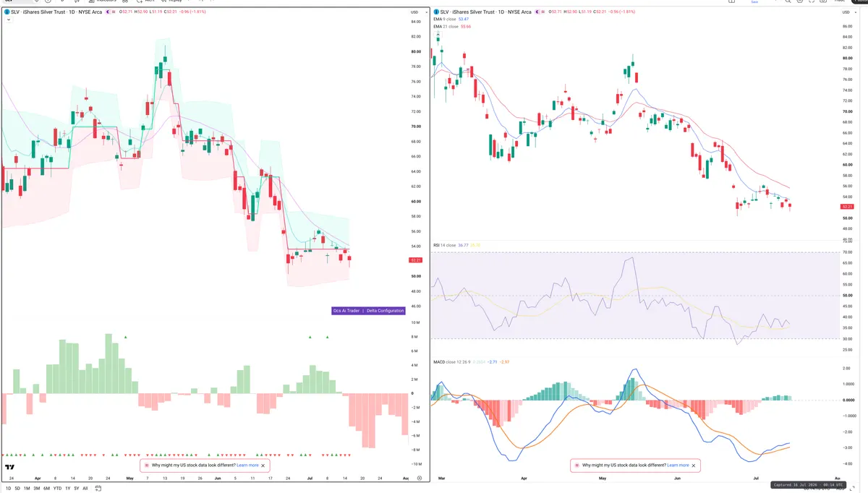
Task: Click notice icon in left chart banner
Action: point(146,466)
